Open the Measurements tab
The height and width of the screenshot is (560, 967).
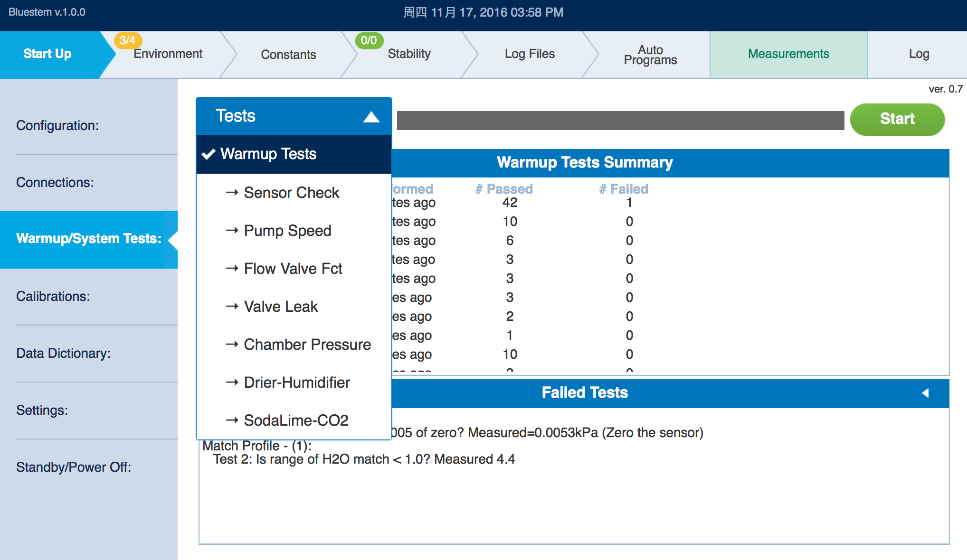(788, 54)
